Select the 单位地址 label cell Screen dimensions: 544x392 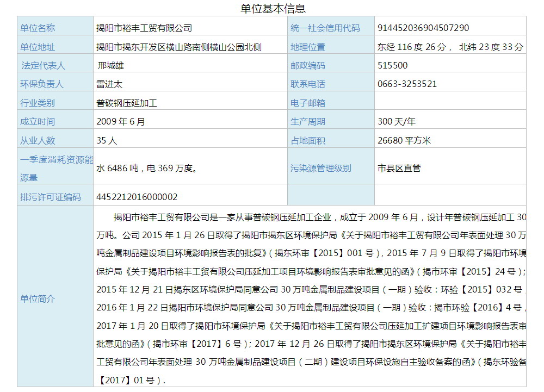click(x=55, y=45)
